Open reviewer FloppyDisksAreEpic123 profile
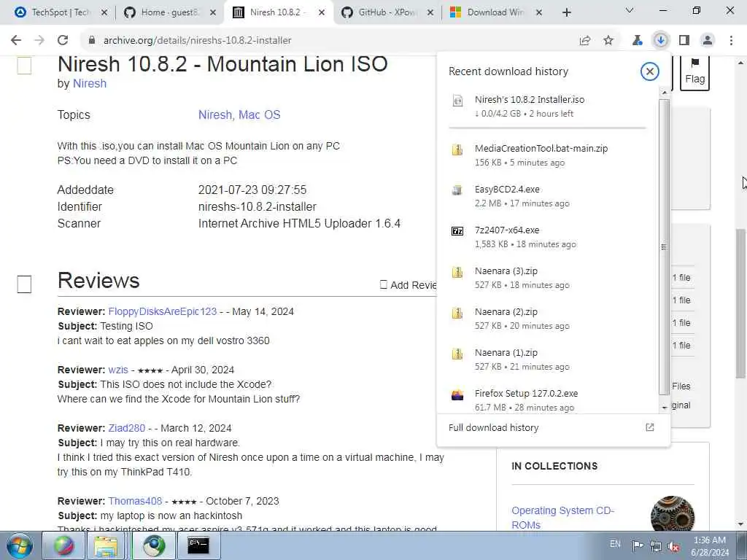 pyautogui.click(x=163, y=311)
